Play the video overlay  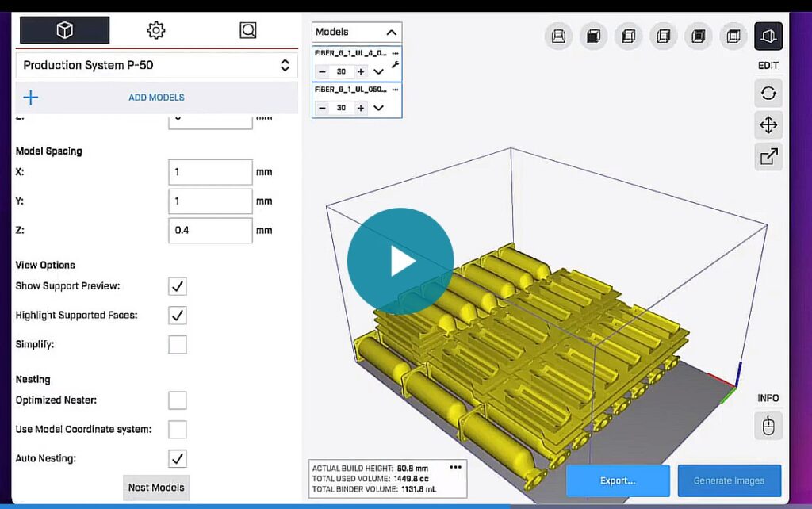[x=400, y=262]
